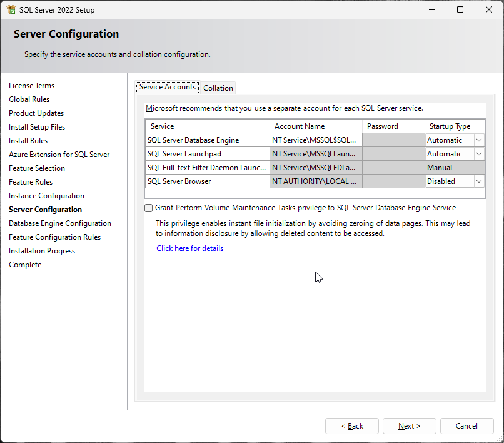Select the Service Accounts tab
Viewport: 504px width, 443px height.
click(167, 88)
